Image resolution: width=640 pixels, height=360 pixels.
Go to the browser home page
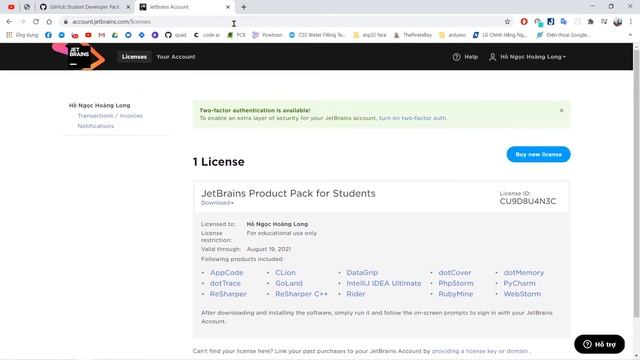tap(49, 22)
